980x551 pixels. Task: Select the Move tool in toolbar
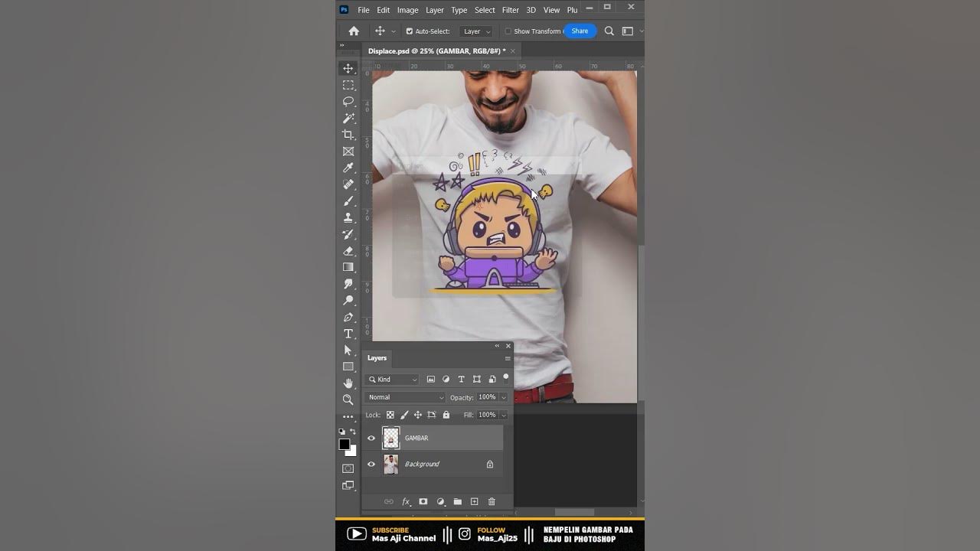348,69
